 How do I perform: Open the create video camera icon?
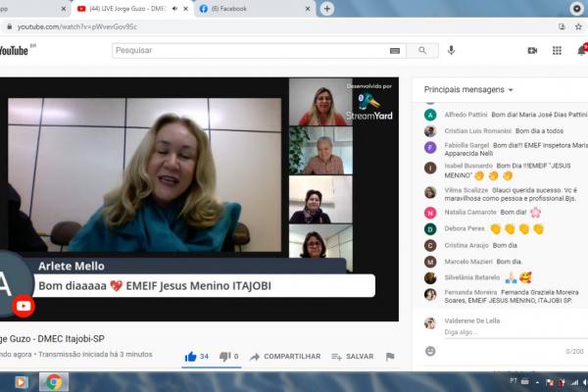click(532, 50)
